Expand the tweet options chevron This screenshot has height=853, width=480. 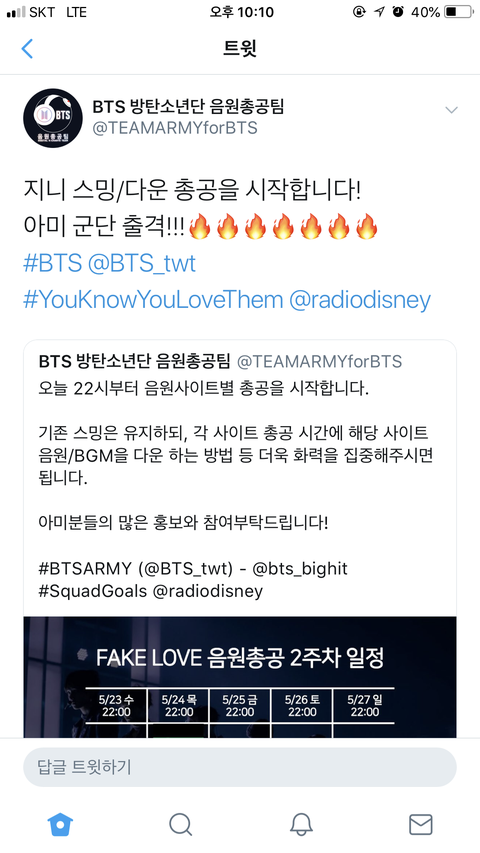451,110
